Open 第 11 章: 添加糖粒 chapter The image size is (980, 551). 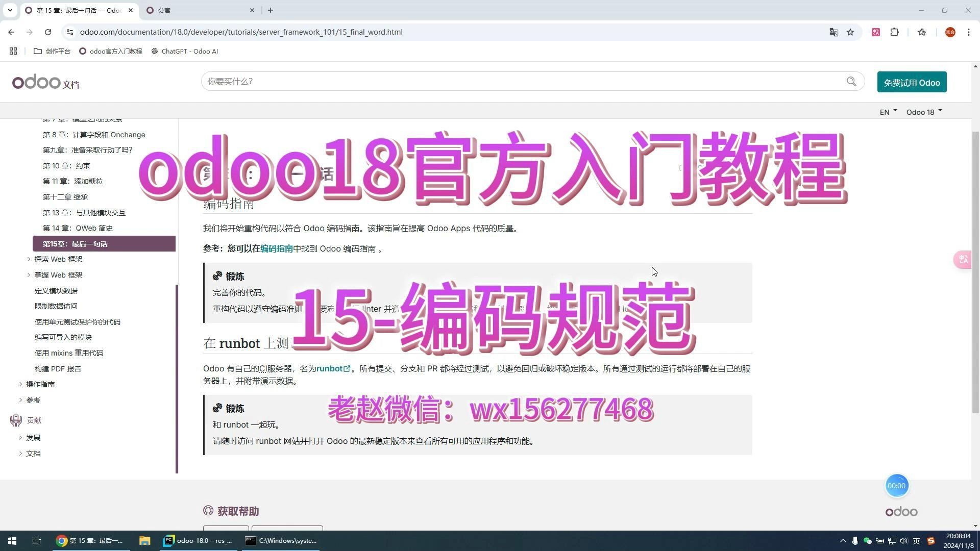click(x=72, y=181)
